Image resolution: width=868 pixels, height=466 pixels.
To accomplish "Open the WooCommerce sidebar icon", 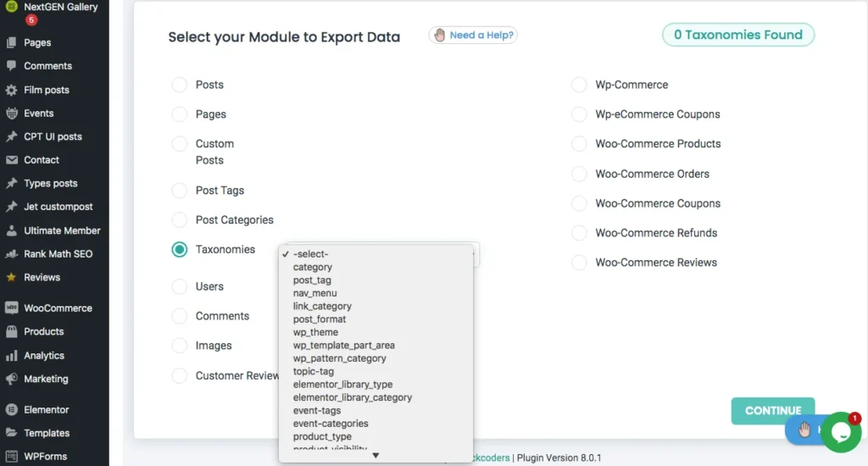I will click(12, 308).
